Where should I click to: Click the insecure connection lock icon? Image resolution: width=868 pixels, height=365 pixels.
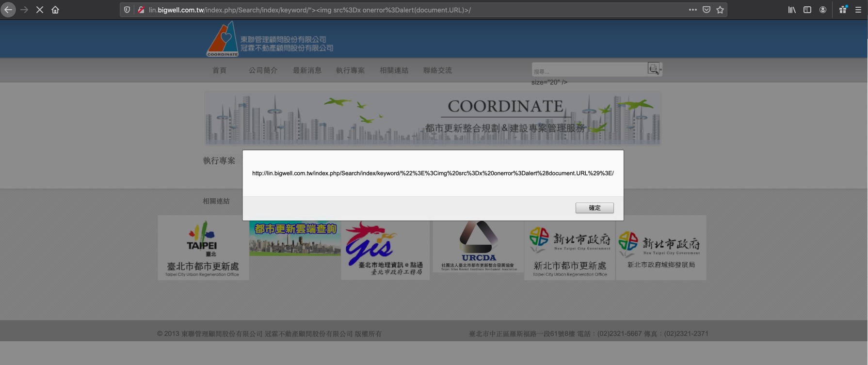tap(141, 10)
